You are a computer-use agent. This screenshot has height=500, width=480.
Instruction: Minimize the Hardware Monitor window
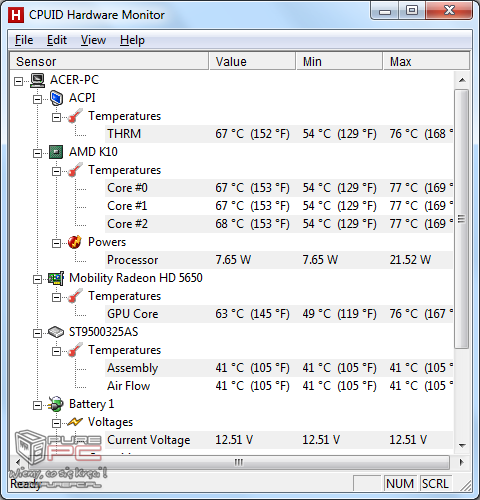(x=385, y=11)
